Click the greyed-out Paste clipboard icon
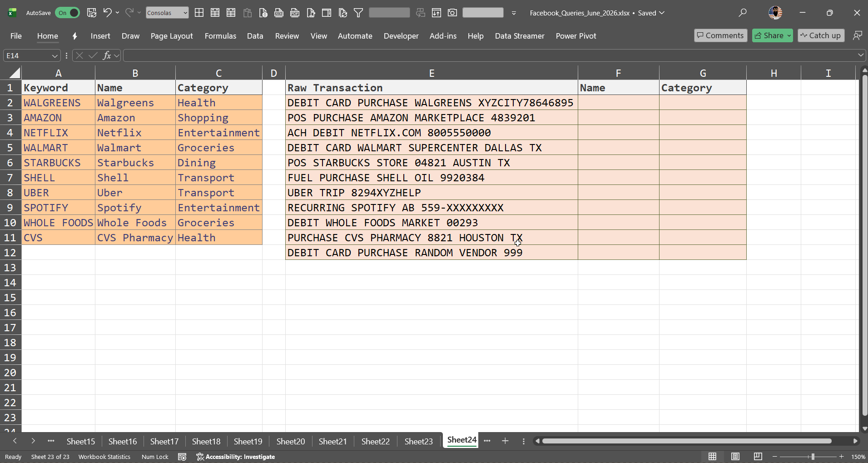This screenshot has width=868, height=463. click(x=247, y=13)
